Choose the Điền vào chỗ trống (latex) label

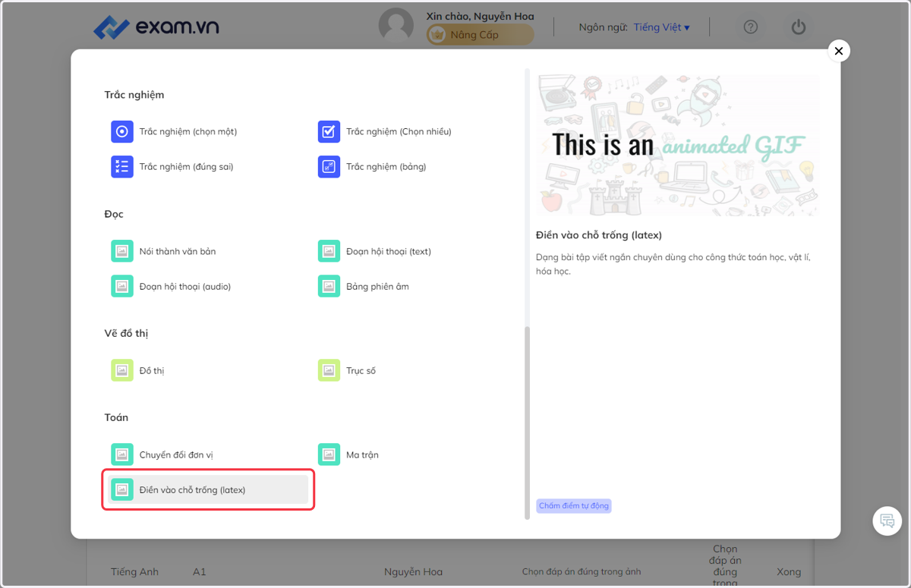click(192, 489)
